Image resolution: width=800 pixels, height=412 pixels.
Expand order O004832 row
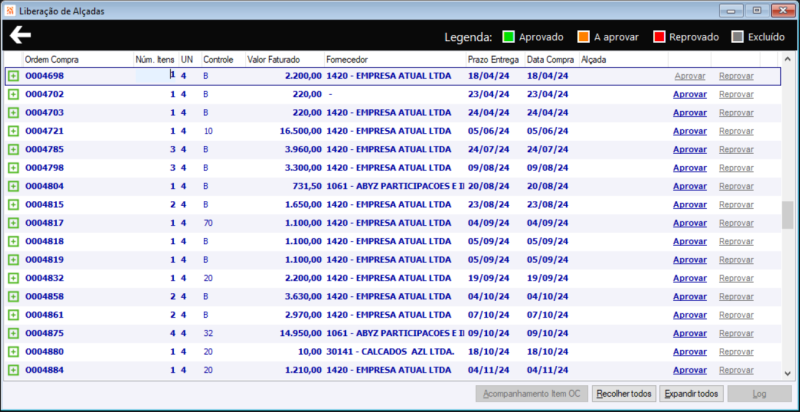(x=13, y=278)
